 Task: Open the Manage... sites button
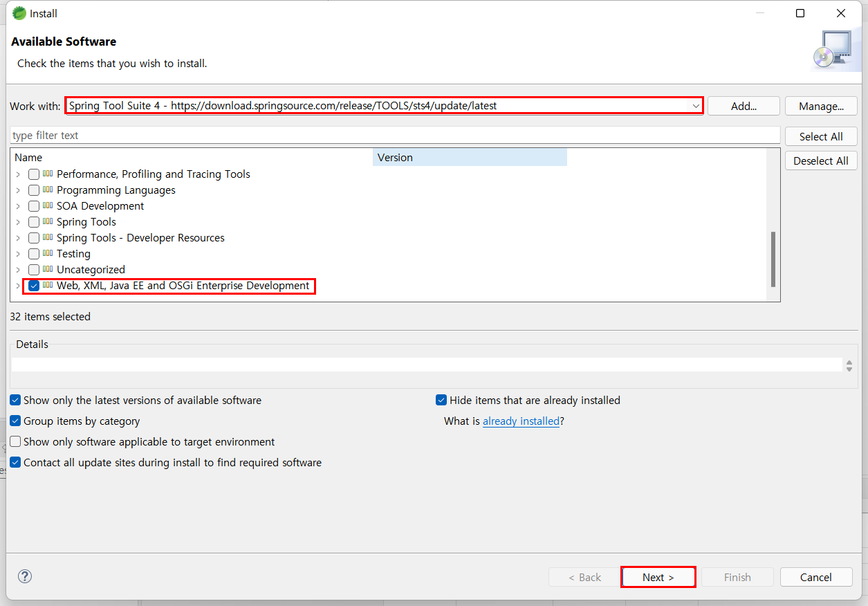821,106
